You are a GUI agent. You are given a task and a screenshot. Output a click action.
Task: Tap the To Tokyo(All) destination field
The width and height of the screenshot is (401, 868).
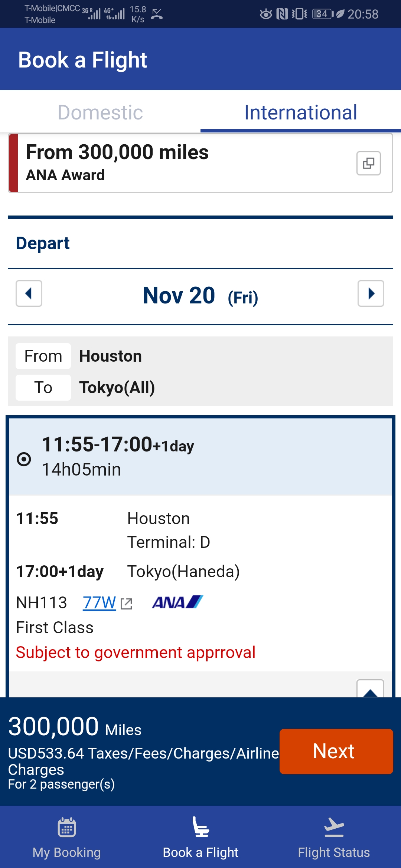[200, 388]
